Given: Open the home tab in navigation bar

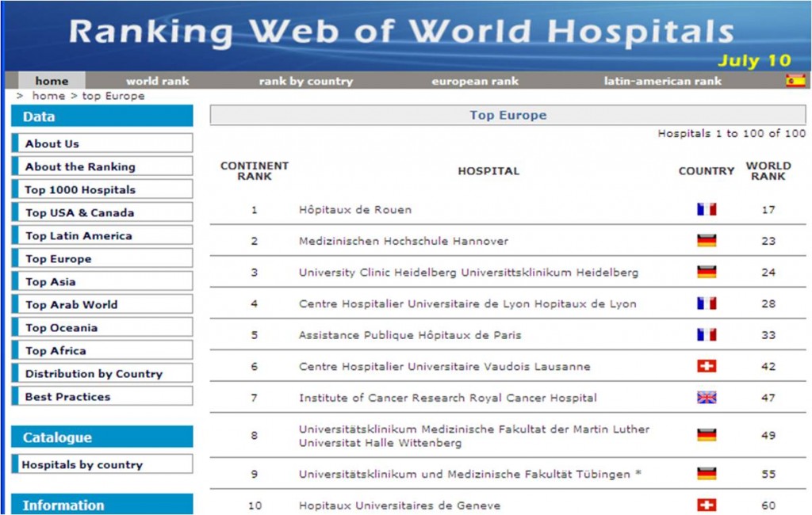Looking at the screenshot, I should coord(52,81).
